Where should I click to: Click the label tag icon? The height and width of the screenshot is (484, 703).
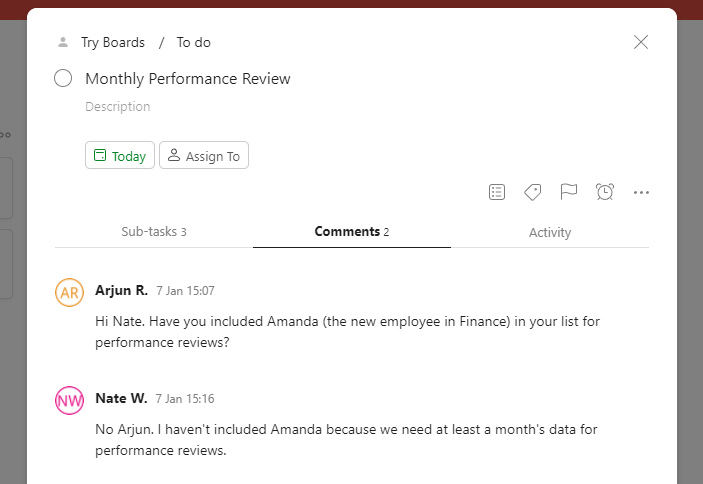(x=533, y=192)
